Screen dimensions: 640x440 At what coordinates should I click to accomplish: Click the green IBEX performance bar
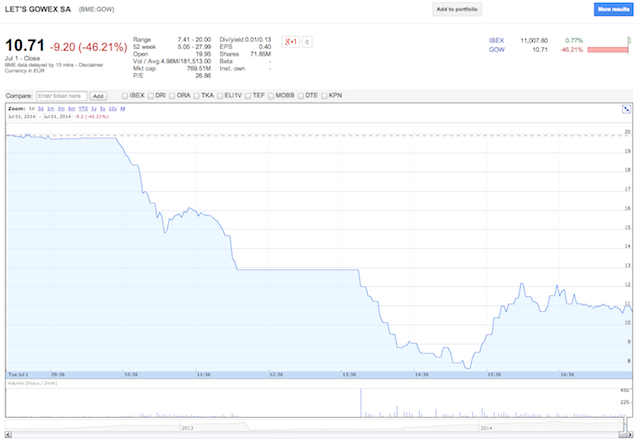click(629, 40)
